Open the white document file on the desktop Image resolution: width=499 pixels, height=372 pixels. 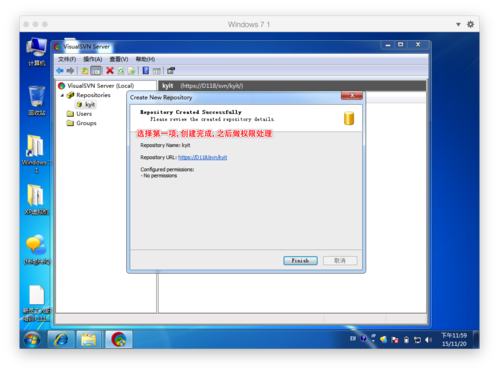pos(37,303)
